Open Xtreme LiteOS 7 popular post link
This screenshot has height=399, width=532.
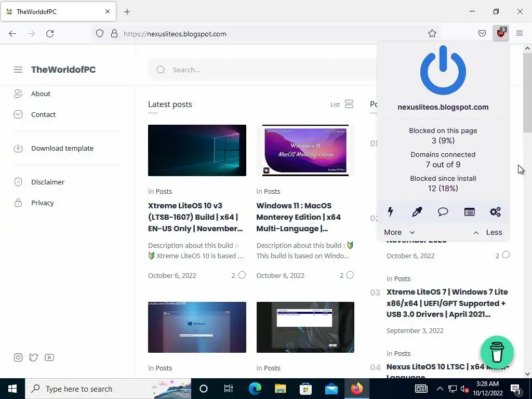[447, 303]
